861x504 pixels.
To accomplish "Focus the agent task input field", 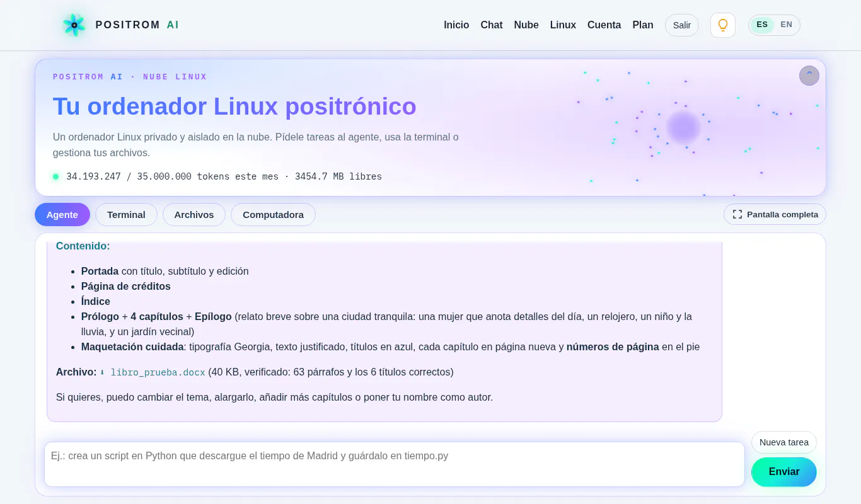I will (395, 464).
